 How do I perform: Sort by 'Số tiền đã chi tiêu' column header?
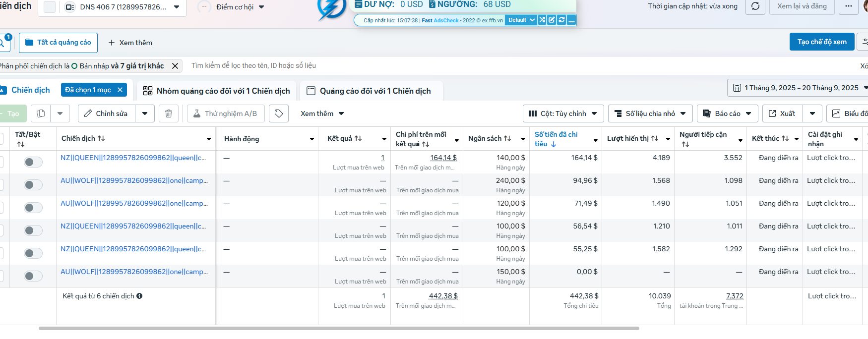coord(556,139)
